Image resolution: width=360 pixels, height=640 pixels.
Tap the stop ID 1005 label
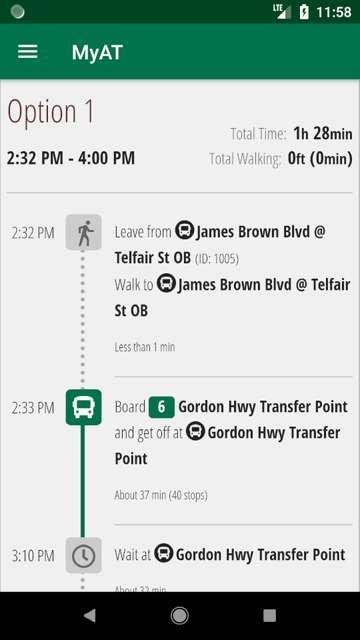tap(217, 259)
